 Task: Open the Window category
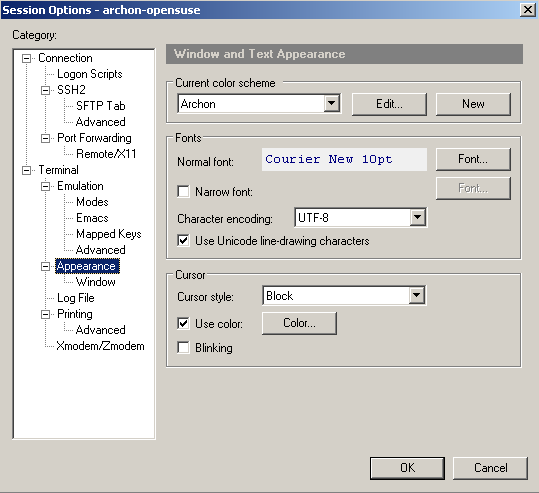pos(96,282)
